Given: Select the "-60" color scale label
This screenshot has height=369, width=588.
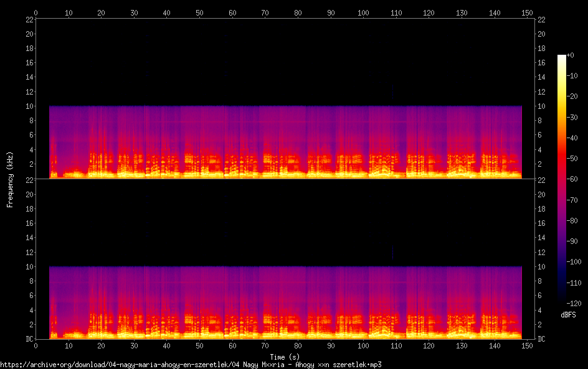Looking at the screenshot, I should point(572,179).
